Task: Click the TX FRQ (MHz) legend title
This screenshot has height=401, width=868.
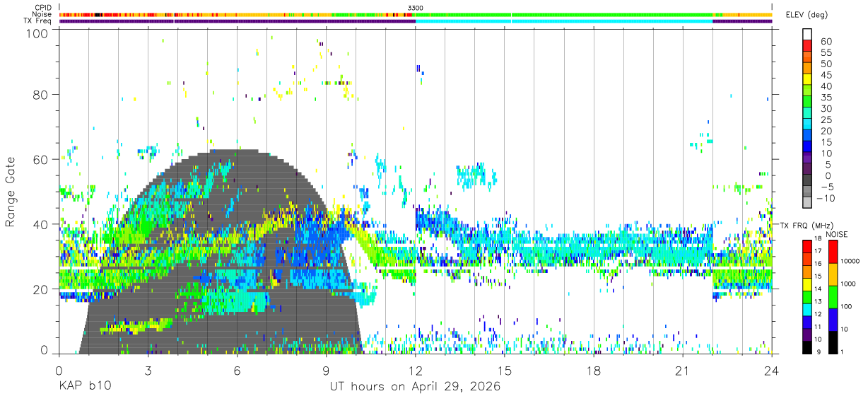Action: 806,225
